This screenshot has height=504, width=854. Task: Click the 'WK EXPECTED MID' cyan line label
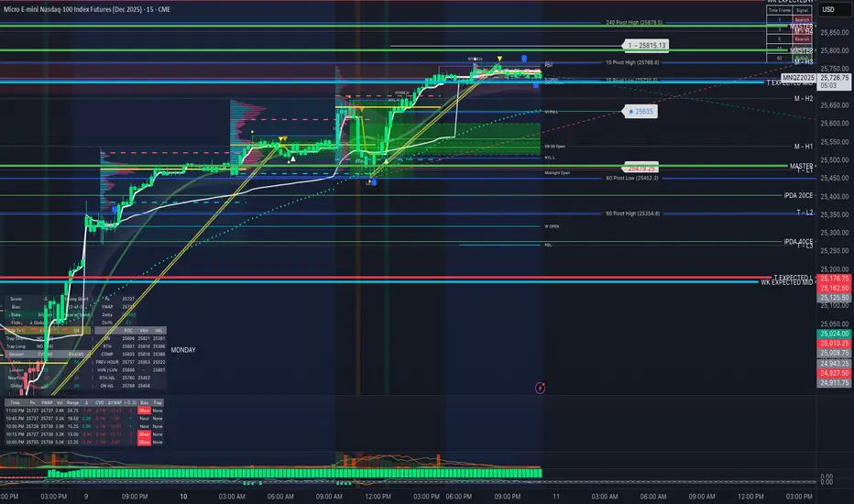(x=786, y=283)
